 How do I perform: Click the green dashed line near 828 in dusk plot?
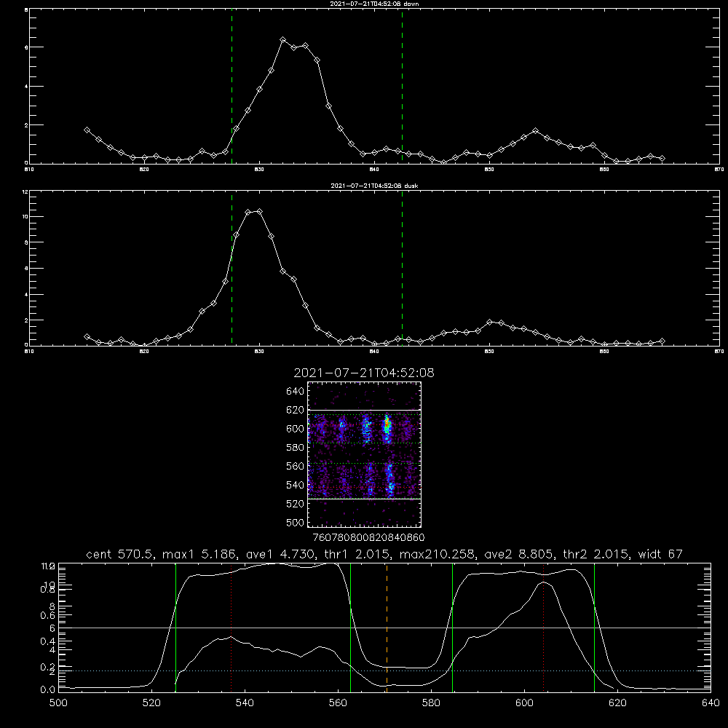[x=232, y=268]
